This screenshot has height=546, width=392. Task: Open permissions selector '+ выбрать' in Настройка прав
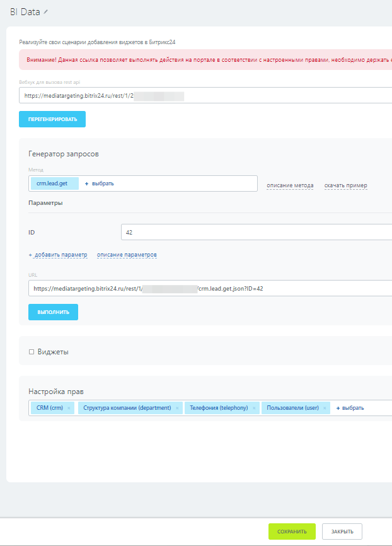point(350,408)
